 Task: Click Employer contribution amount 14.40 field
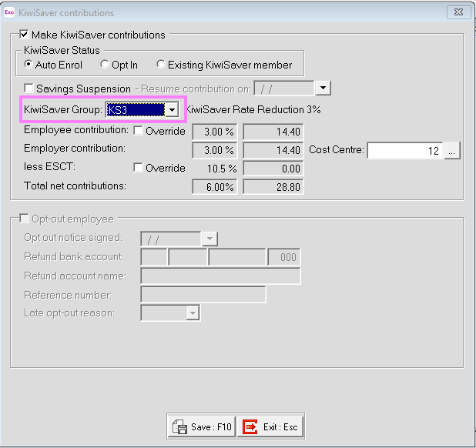pyautogui.click(x=273, y=150)
